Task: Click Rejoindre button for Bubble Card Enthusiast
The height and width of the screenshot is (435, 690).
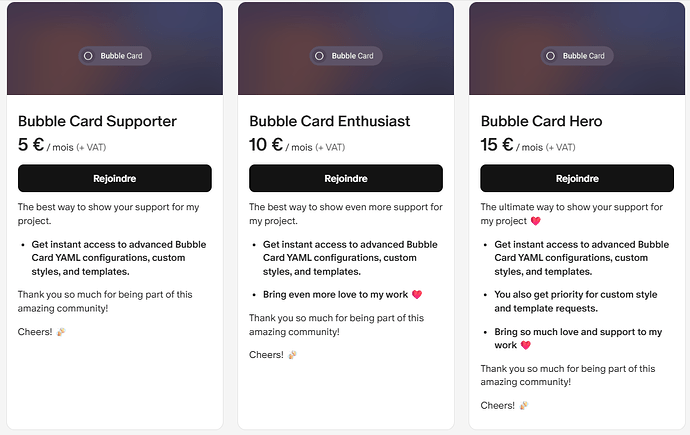Action: (346, 178)
